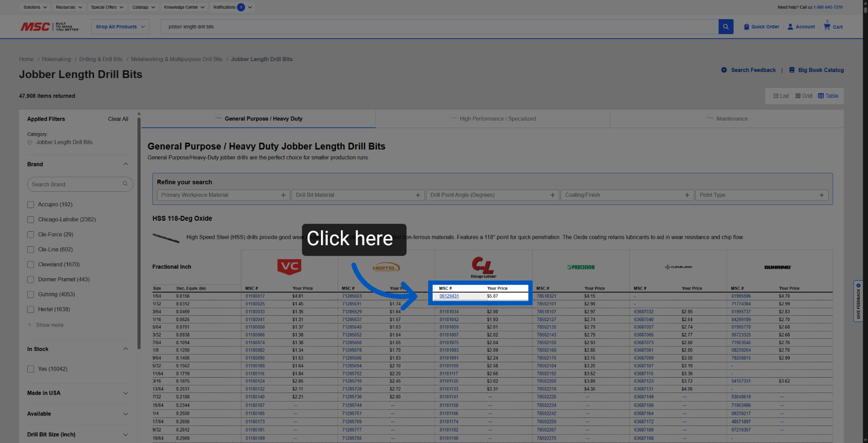
Task: Go to Home breadcrumb
Action: [x=26, y=59]
